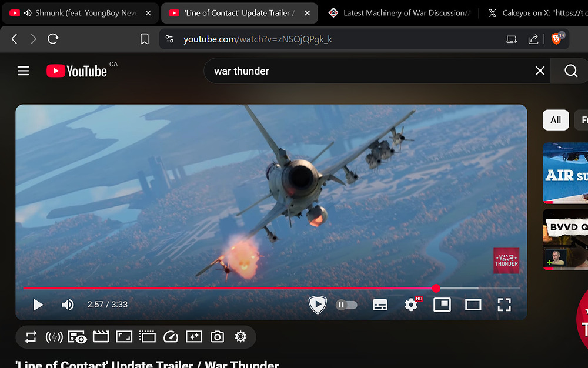Click the red video progress bar
588x368 pixels.
tap(235, 288)
